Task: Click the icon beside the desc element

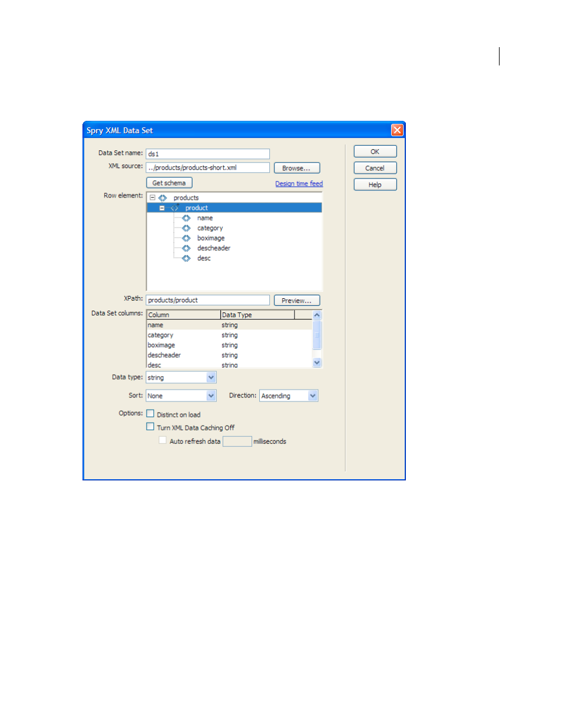Action: [x=186, y=258]
